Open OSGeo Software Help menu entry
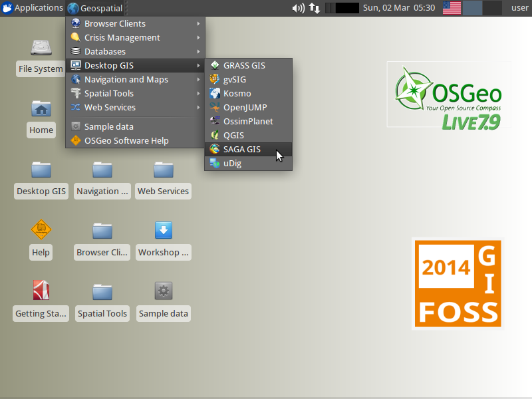The height and width of the screenshot is (399, 532). (x=136, y=140)
